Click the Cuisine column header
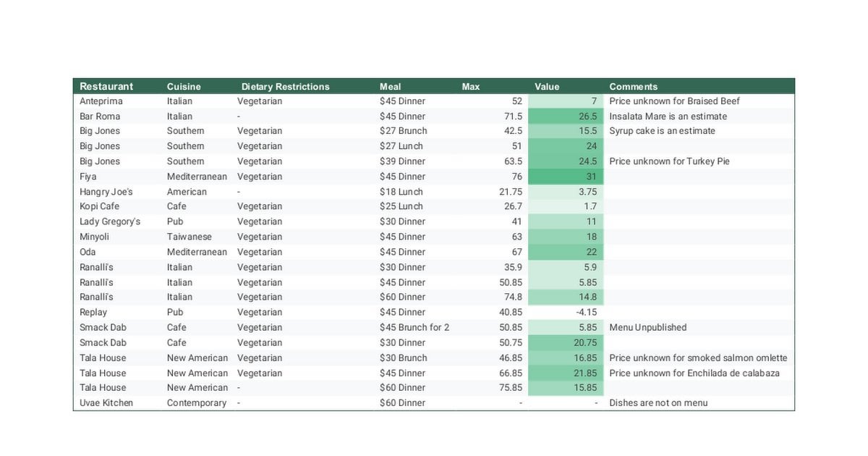Viewport: 868px width, 456px height. coord(184,86)
